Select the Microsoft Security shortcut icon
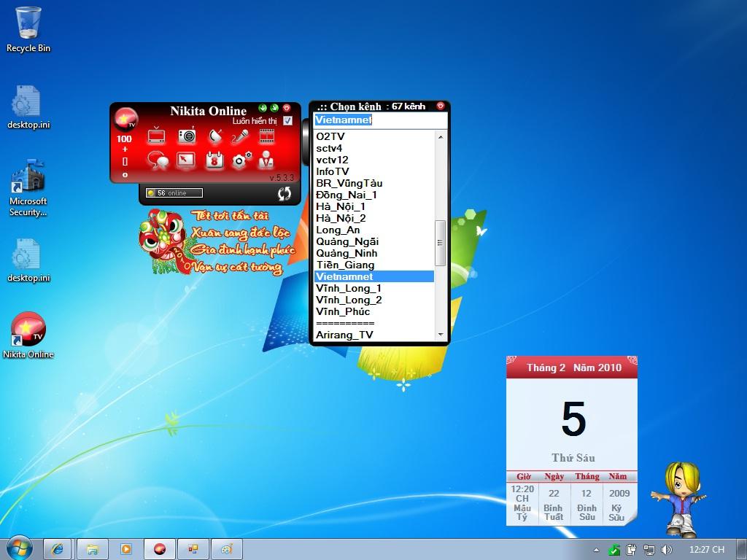Image resolution: width=747 pixels, height=560 pixels. (28, 188)
